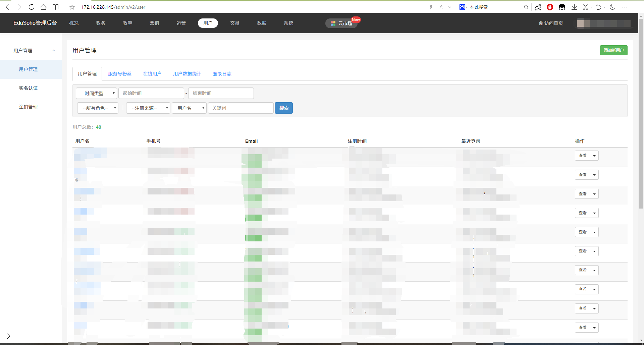Viewport: 644px width, 345px height.
Task: Open the 交易 transactions menu
Action: pos(235,23)
